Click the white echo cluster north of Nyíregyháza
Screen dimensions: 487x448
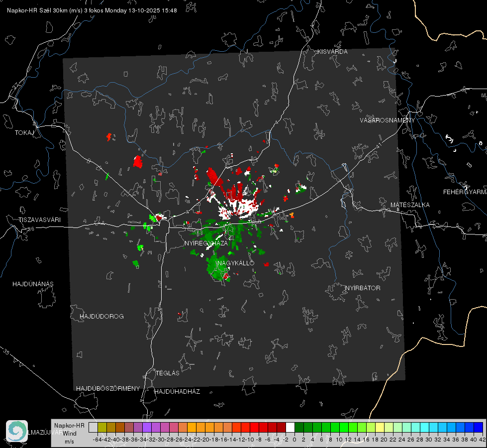point(238,209)
